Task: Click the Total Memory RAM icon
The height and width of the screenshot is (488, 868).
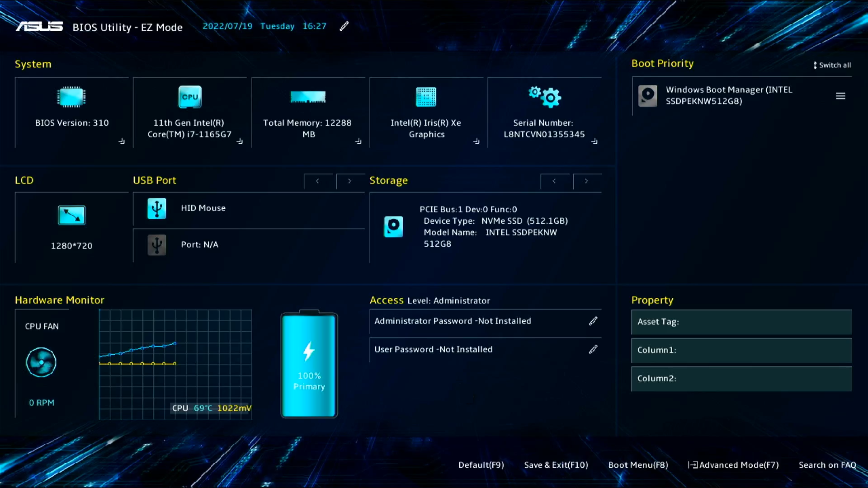Action: coord(308,97)
